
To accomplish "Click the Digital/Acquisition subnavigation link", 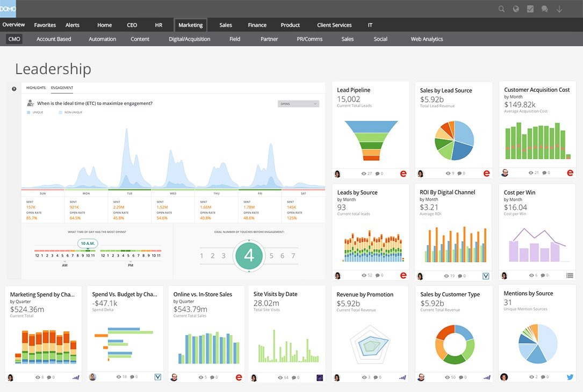I will coord(189,39).
